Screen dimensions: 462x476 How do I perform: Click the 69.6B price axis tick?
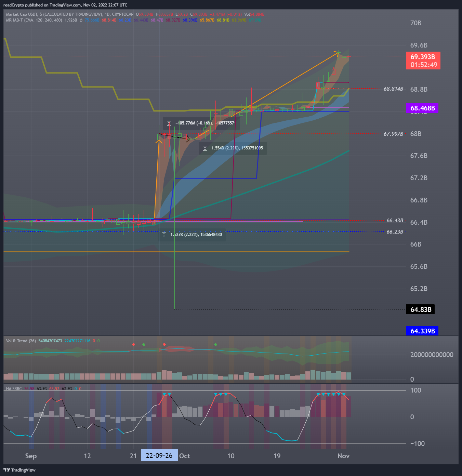click(419, 45)
